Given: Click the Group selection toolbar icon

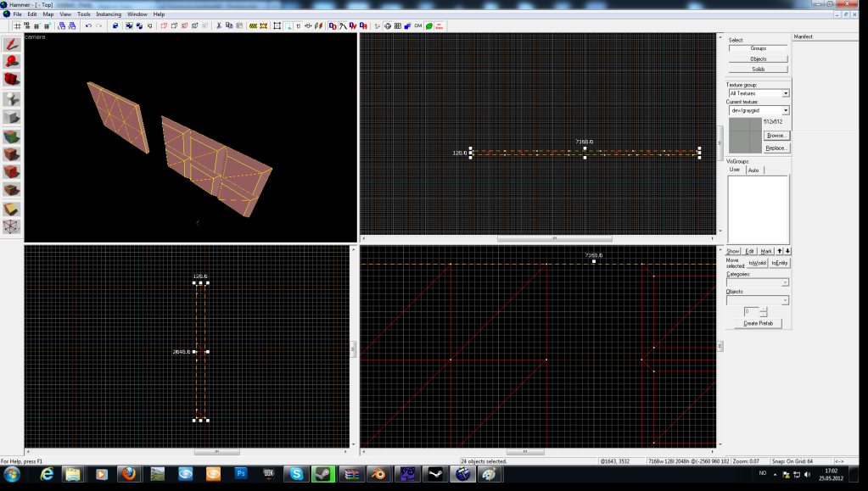Looking at the screenshot, I should coord(129,26).
